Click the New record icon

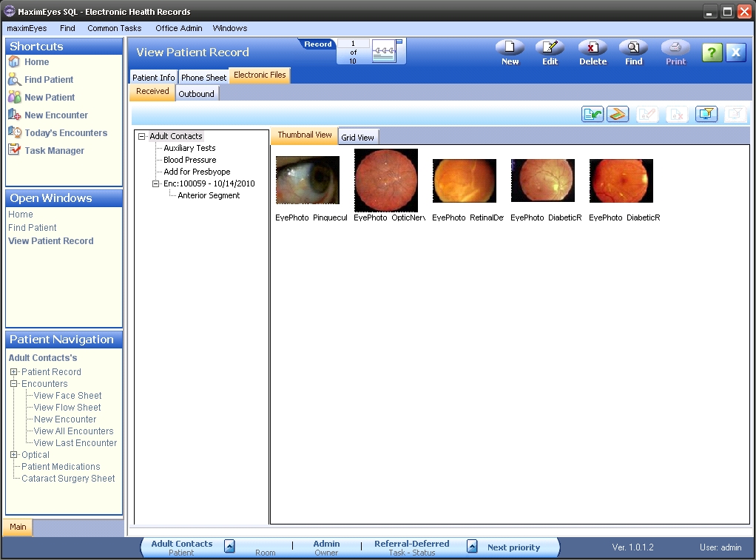pyautogui.click(x=510, y=48)
